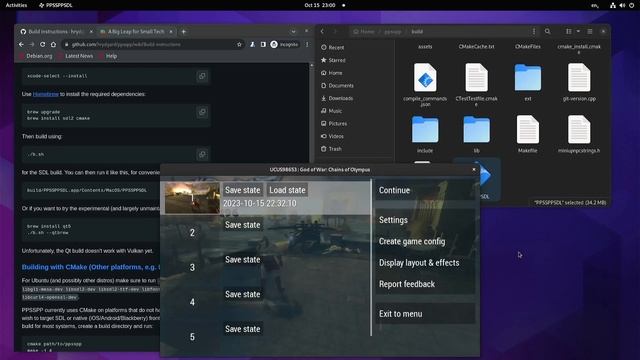640x360 pixels.
Task: Open the browser extensions icon
Action: [253, 44]
